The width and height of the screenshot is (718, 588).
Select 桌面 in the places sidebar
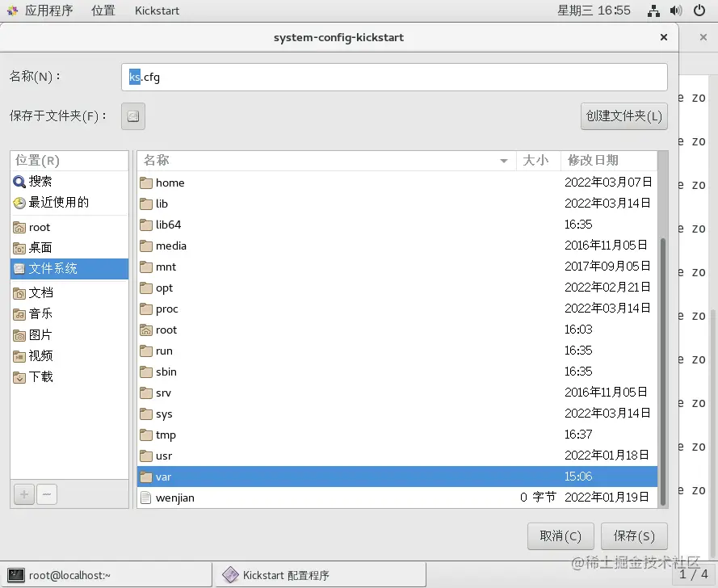(x=69, y=248)
